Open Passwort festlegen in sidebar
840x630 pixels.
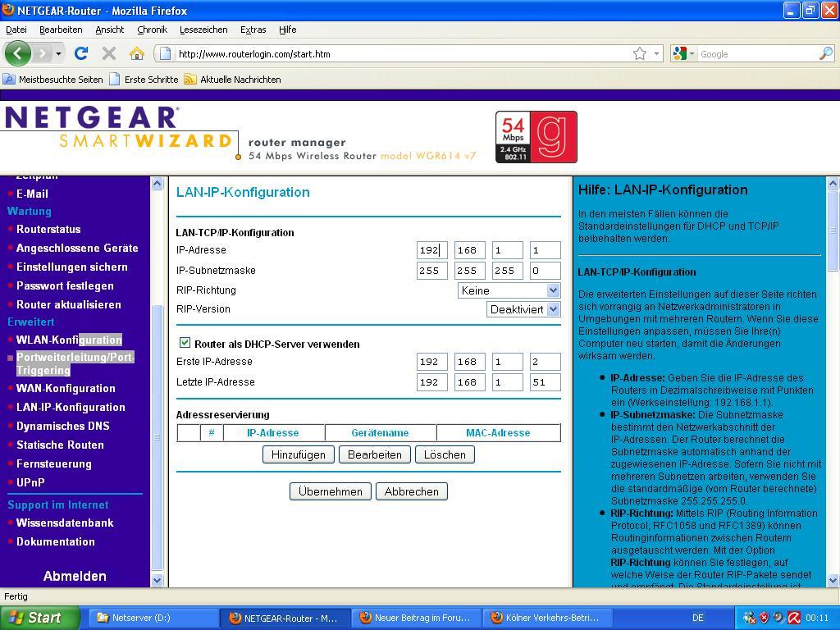pos(65,285)
